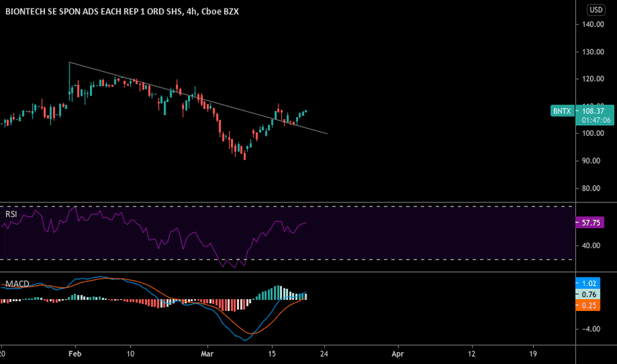Click the MACD indicator label
The width and height of the screenshot is (617, 364).
[17, 283]
